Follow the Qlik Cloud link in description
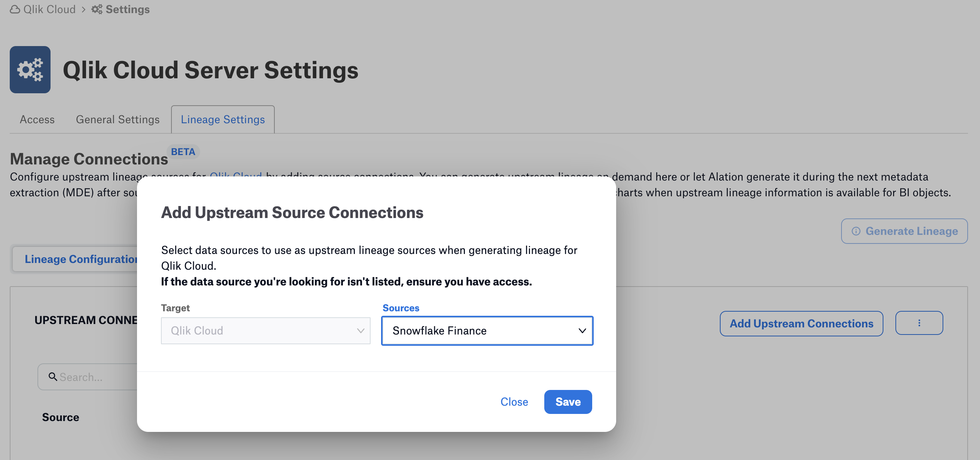980x460 pixels. pos(236,176)
